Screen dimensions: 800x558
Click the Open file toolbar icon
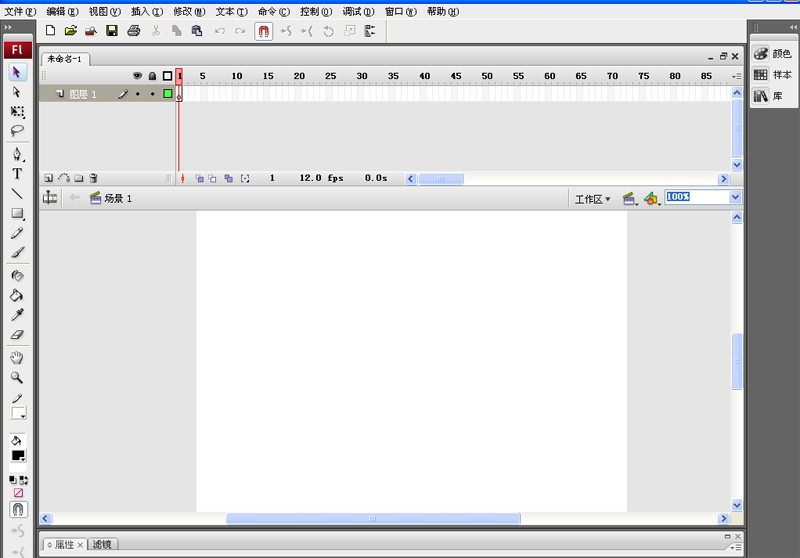pyautogui.click(x=71, y=31)
